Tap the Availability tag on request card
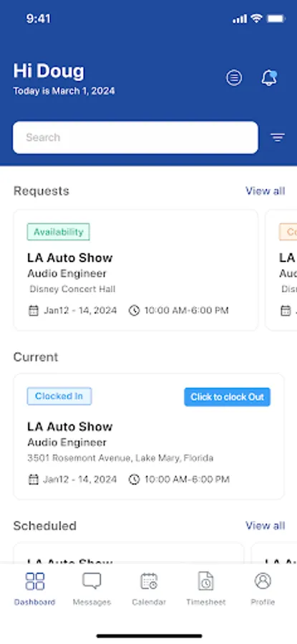Viewport: 297px width, 644px height. pyautogui.click(x=59, y=232)
